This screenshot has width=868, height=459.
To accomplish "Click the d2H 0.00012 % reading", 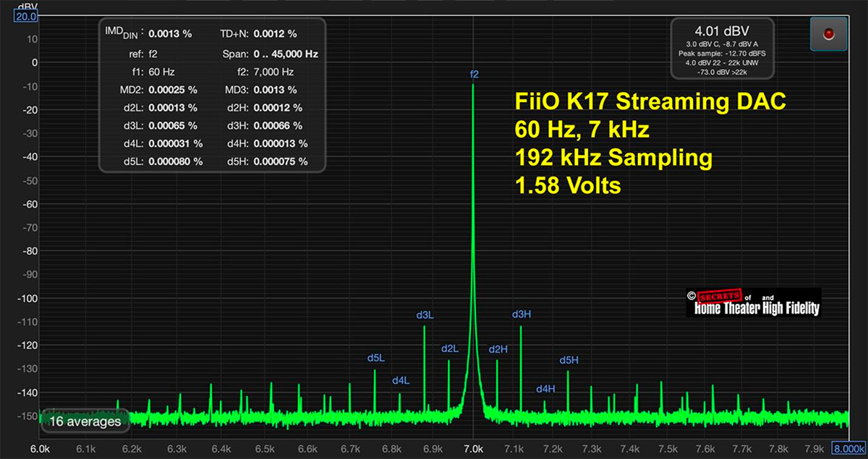I will [278, 108].
